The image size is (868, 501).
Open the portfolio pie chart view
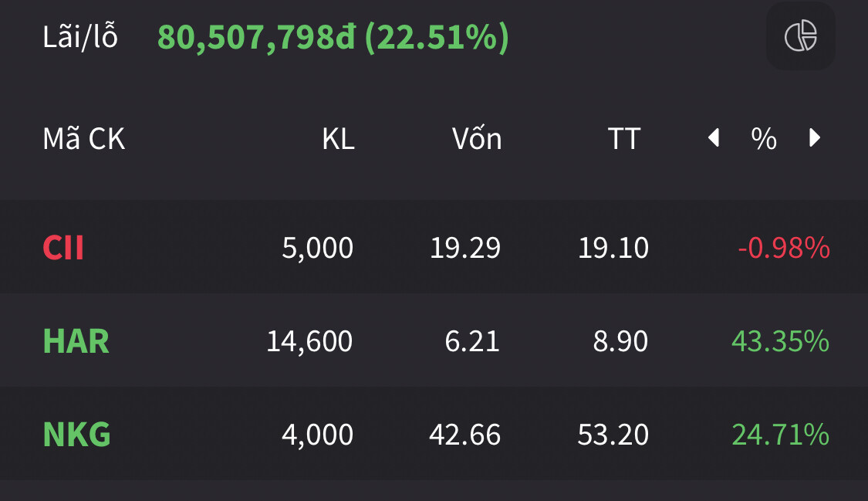pyautogui.click(x=800, y=36)
